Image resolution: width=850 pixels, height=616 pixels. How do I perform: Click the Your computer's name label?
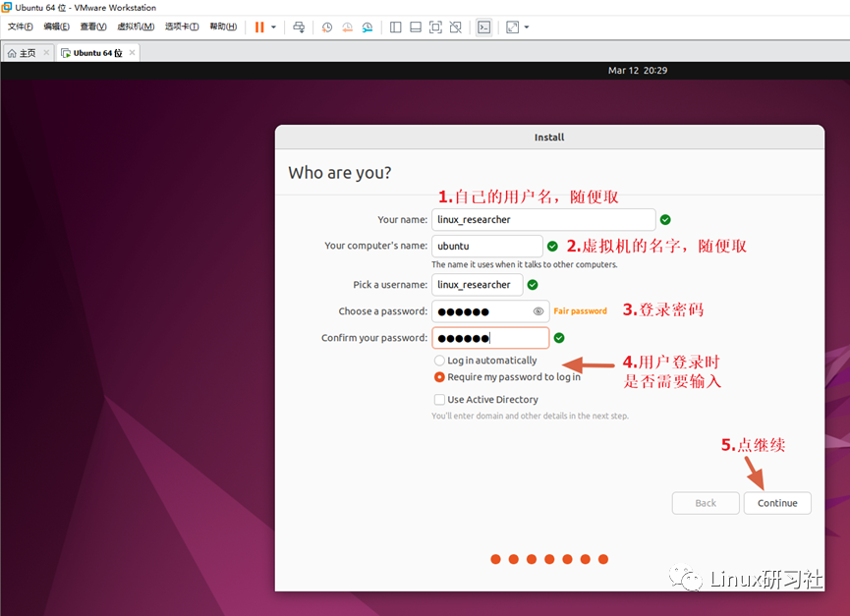(375, 246)
